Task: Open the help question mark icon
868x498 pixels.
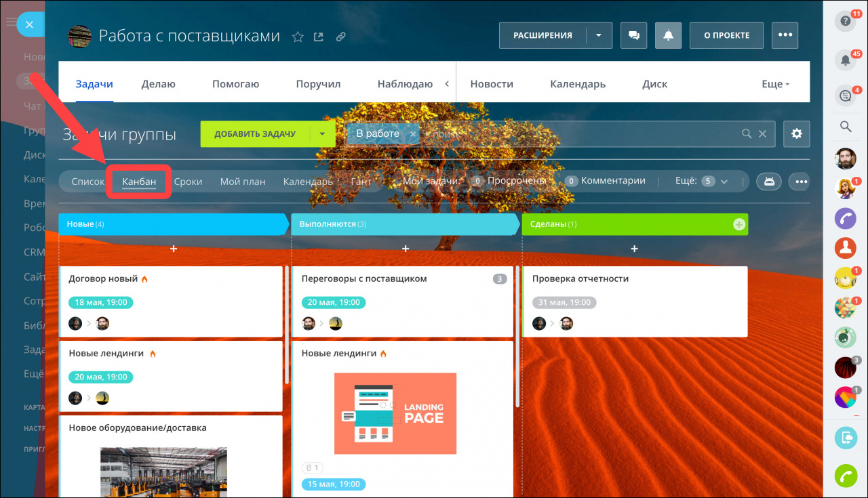Action: click(845, 21)
